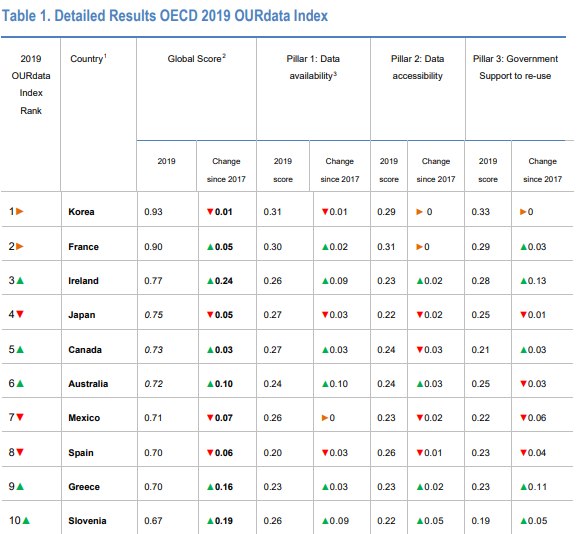
Task: Click the orange arrow in Korea's Pillar 3 change
Action: 523,212
